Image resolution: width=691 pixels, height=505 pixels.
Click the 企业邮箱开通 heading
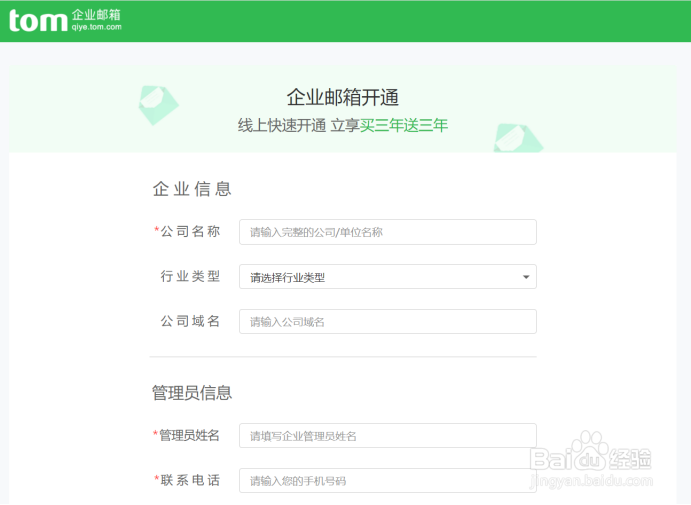(x=343, y=97)
